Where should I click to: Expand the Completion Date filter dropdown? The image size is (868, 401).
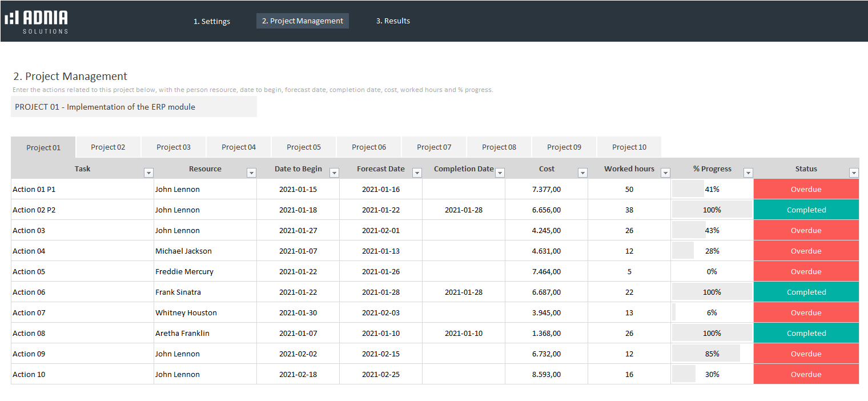click(500, 173)
